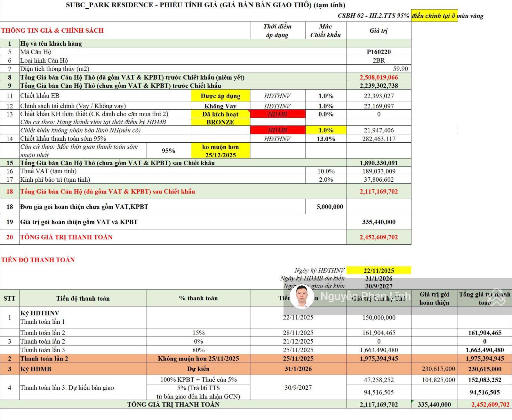
Task: Select the apartment code cell P160220
Action: click(x=379, y=52)
